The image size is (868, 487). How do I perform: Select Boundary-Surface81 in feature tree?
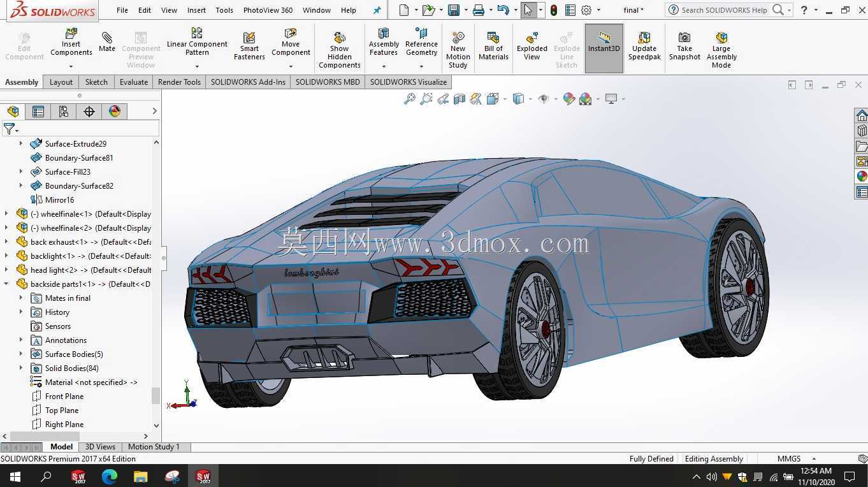(79, 158)
